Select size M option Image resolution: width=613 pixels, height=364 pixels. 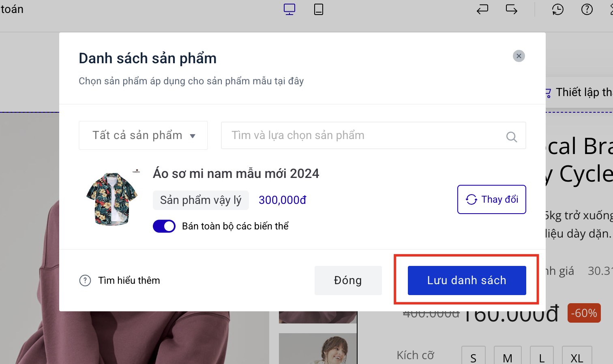tap(508, 357)
